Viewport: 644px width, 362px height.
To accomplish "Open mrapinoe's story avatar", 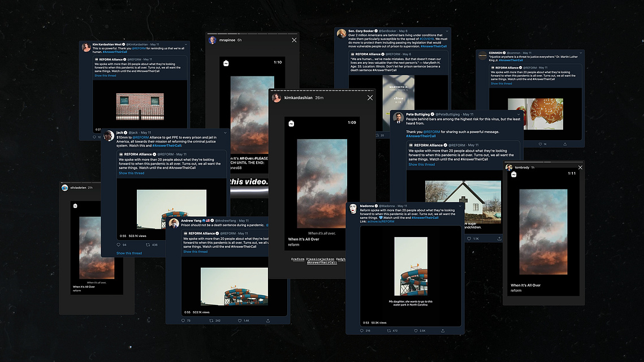I will pos(213,40).
